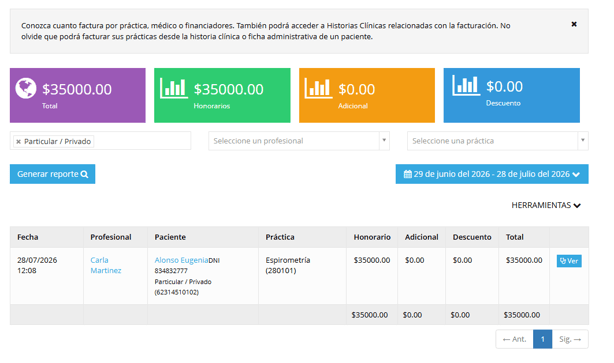Click the calendar icon on date range button
Screen dimensions: 614x363
pyautogui.click(x=408, y=174)
